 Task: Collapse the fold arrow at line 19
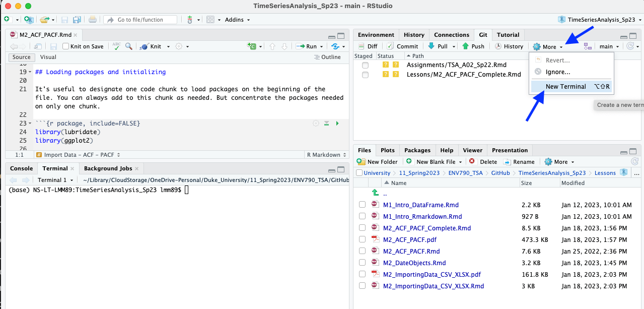pyautogui.click(x=30, y=72)
